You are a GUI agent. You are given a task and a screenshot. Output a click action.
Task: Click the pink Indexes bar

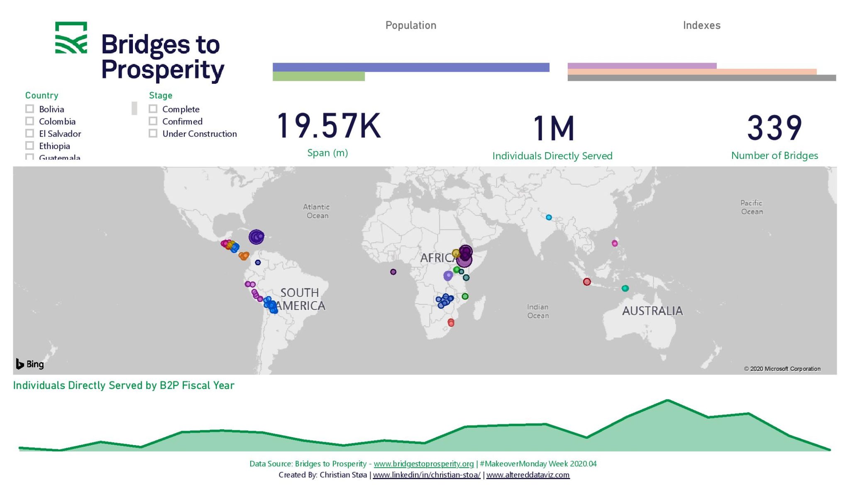[642, 66]
